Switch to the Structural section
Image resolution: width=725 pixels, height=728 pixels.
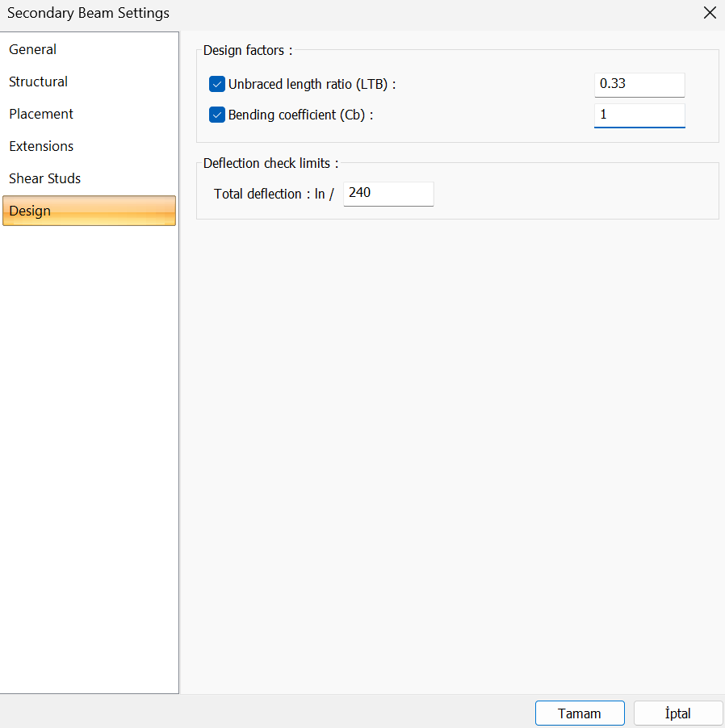point(39,82)
